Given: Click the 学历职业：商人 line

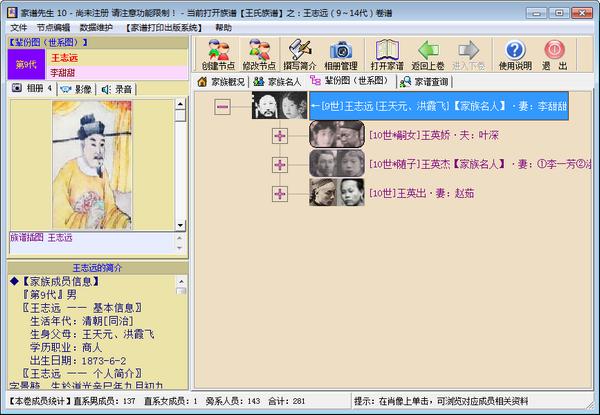Looking at the screenshot, I should click(66, 347).
